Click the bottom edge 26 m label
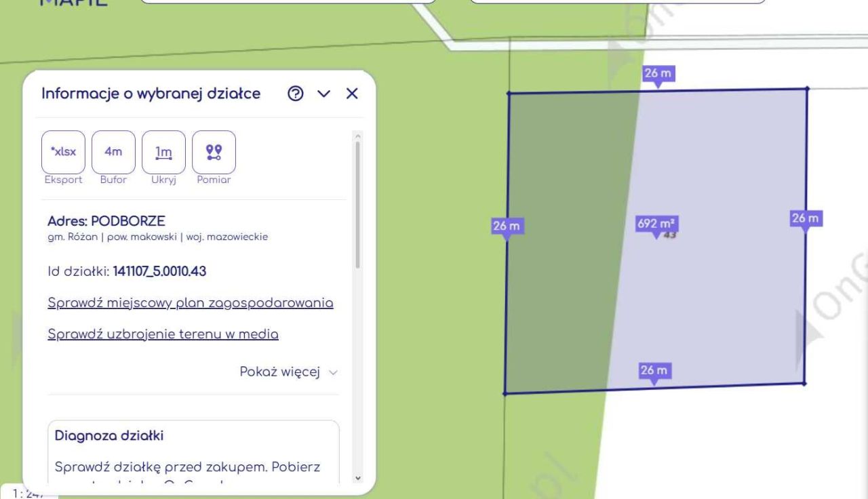 (654, 370)
